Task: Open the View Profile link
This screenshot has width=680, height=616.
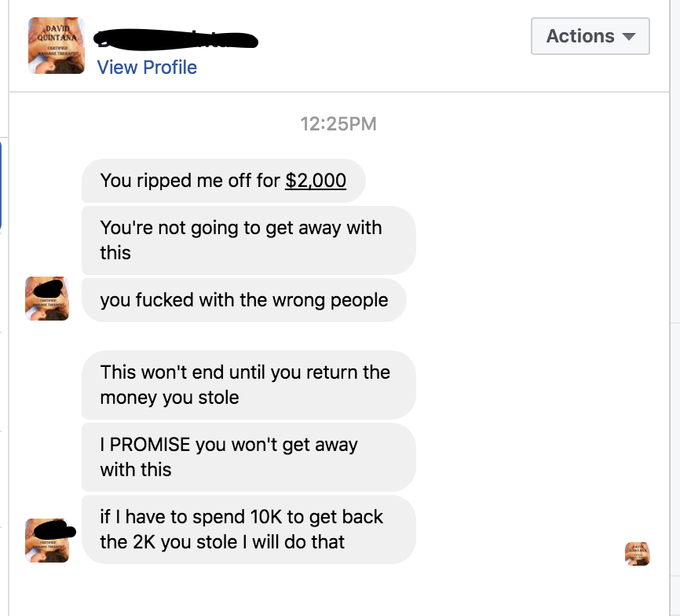Action: coord(147,68)
